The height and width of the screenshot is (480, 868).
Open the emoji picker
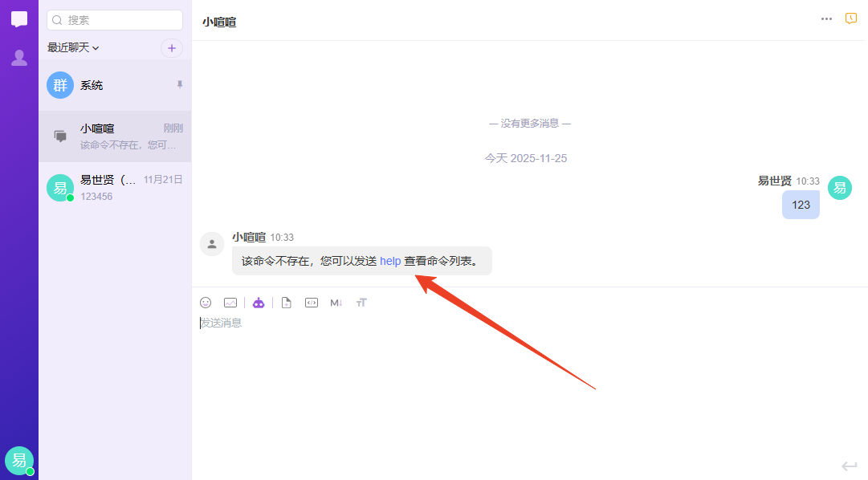click(x=206, y=303)
